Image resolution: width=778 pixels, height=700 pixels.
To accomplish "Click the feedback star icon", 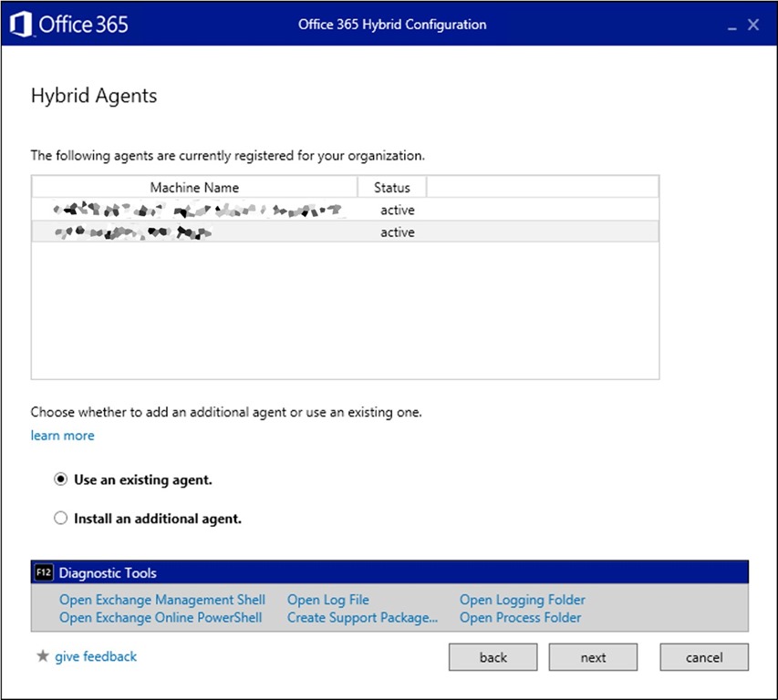I will (x=43, y=656).
